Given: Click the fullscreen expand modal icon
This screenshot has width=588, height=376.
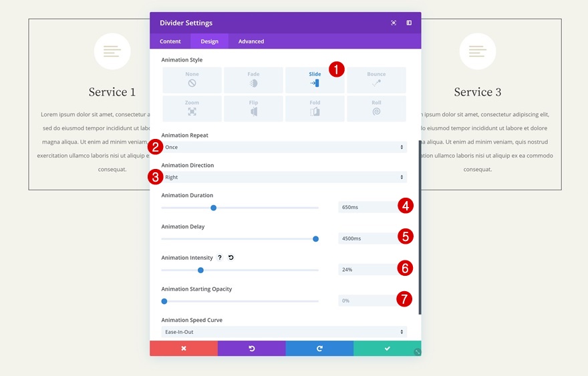Looking at the screenshot, I should click(x=394, y=23).
